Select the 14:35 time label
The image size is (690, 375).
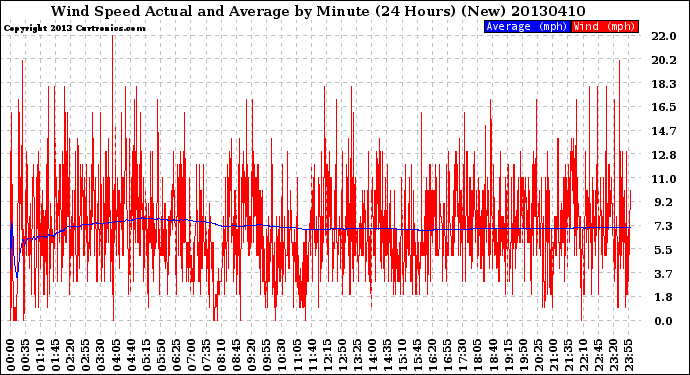tap(387, 355)
